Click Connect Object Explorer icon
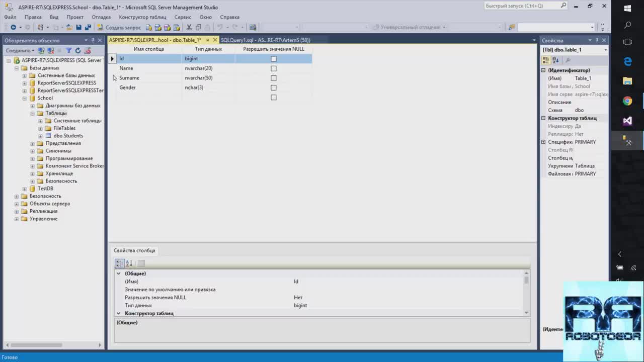The height and width of the screenshot is (362, 644). click(41, 50)
